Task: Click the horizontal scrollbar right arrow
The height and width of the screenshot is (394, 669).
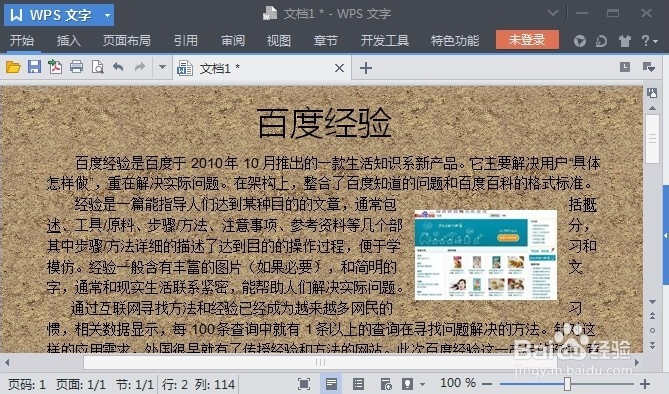Action: tap(637, 362)
